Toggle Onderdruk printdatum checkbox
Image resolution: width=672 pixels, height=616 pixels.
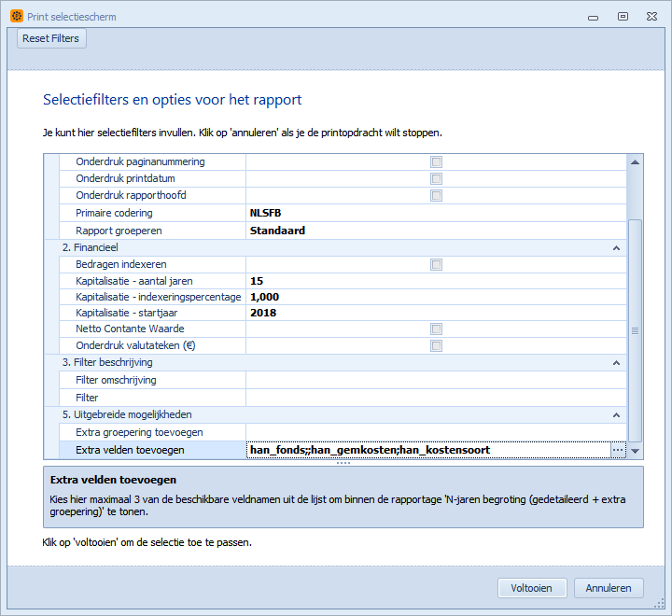pos(436,178)
